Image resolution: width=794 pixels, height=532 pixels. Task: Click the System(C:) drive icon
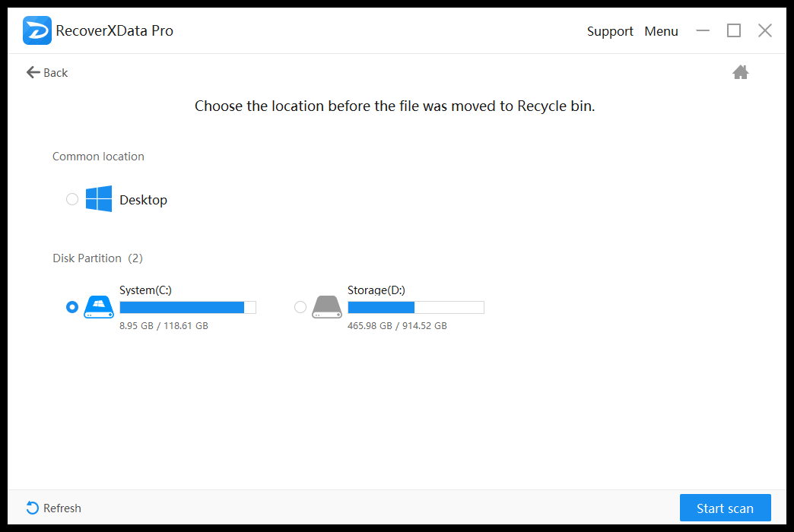coord(99,307)
